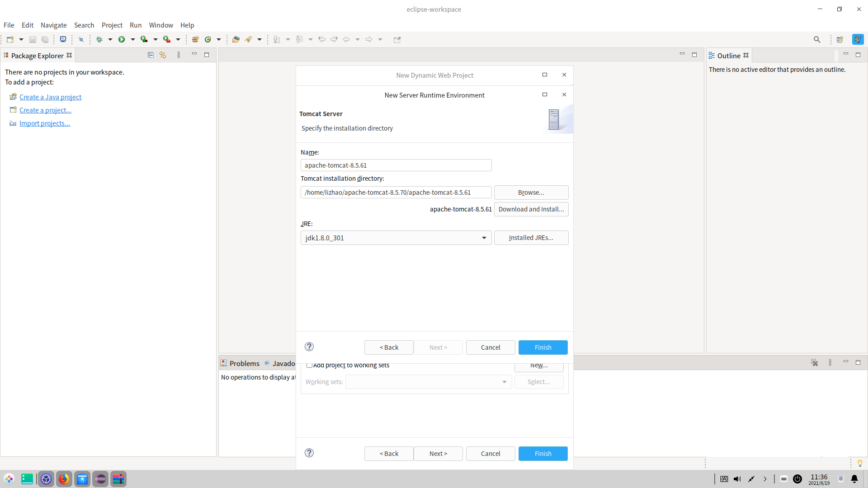Open the Create a Java project link

[x=50, y=97]
